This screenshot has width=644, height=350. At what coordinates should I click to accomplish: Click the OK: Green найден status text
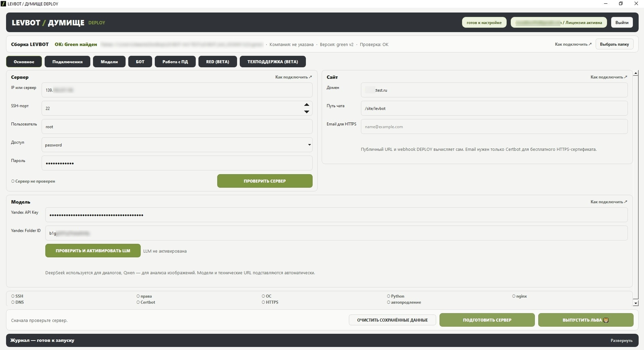click(x=76, y=44)
